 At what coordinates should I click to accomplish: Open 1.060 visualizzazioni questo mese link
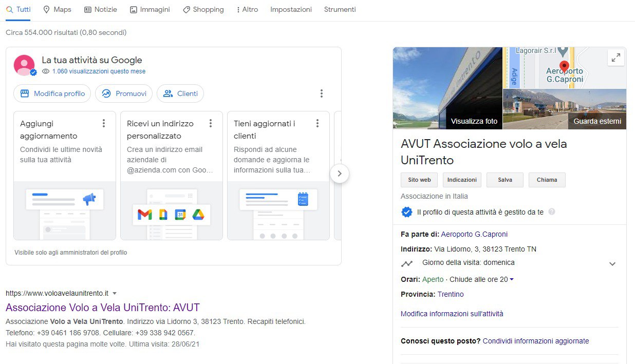[x=99, y=71]
